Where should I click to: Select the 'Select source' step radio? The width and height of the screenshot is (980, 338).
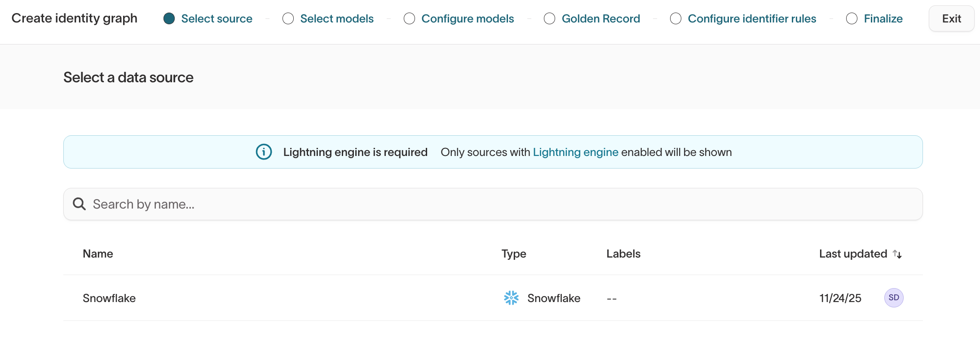(x=169, y=18)
